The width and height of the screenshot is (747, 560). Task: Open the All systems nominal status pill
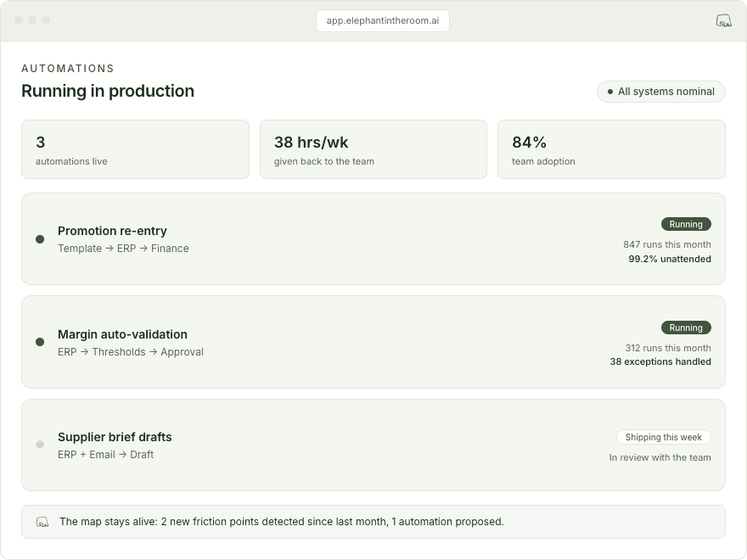[660, 92]
